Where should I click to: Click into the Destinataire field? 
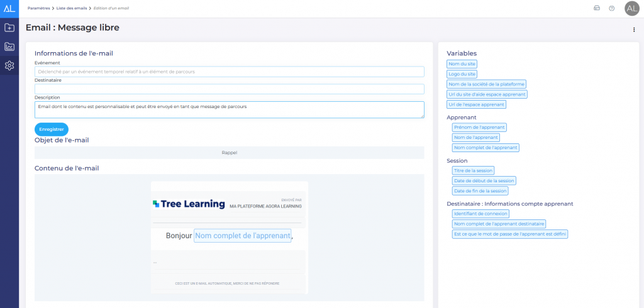tap(229, 89)
